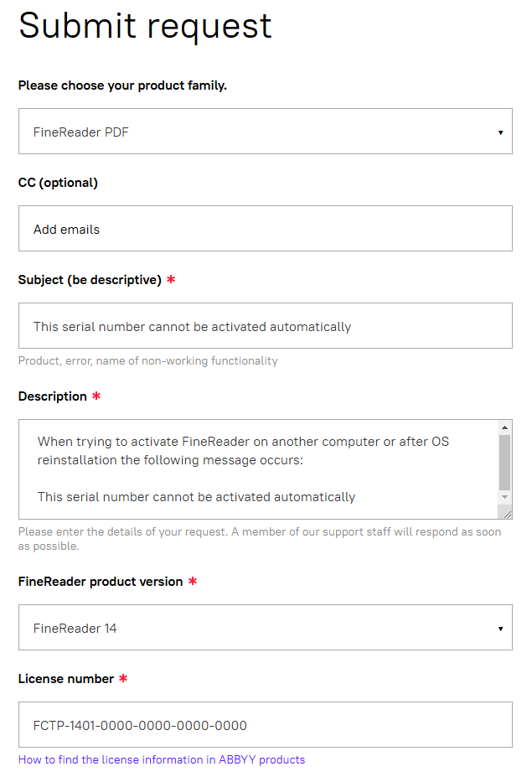Click the FineReader product version label

101,582
